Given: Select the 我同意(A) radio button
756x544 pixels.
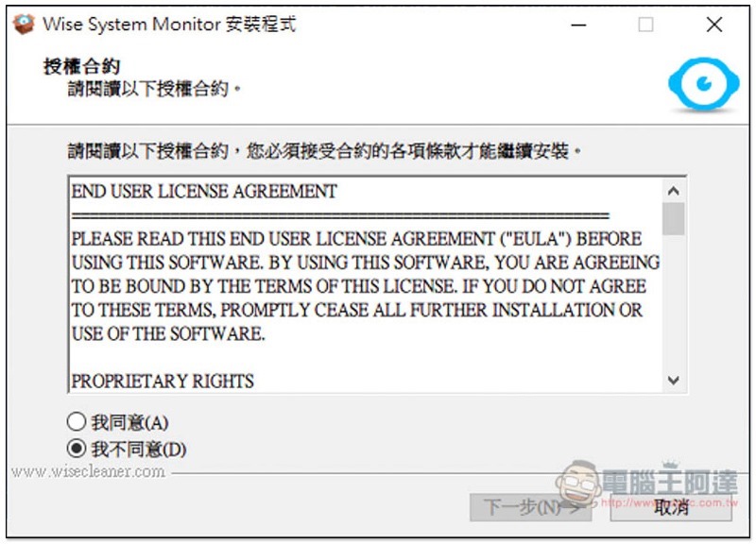Looking at the screenshot, I should point(77,421).
